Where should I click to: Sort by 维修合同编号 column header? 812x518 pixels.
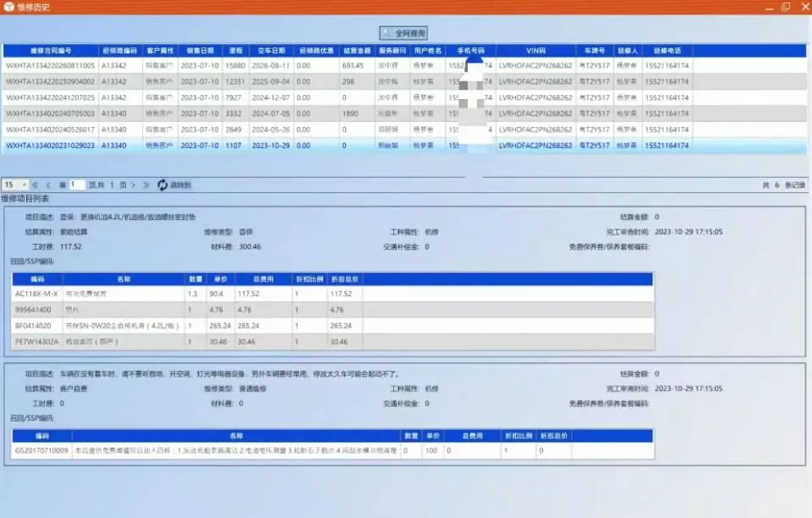[x=51, y=51]
